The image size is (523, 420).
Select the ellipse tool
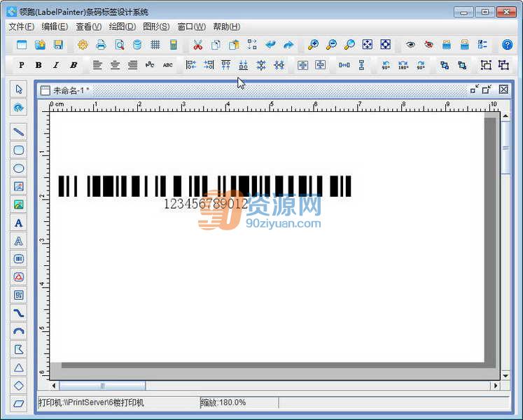coord(19,168)
